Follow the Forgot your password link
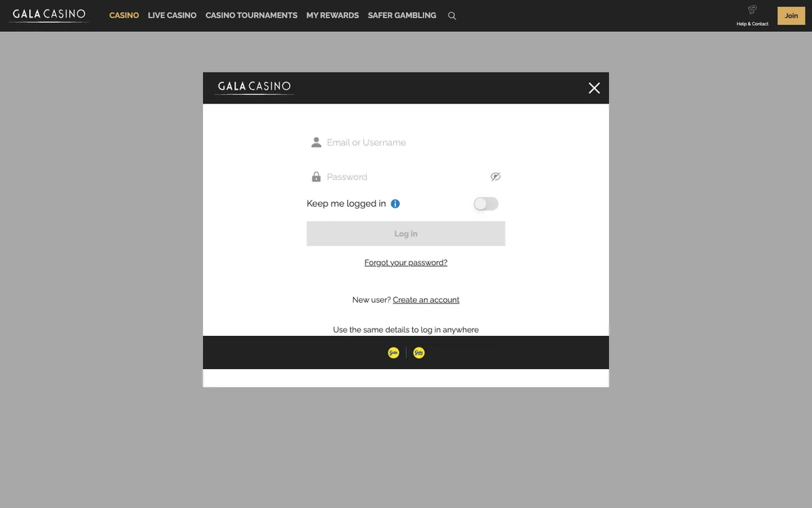 [x=406, y=263]
